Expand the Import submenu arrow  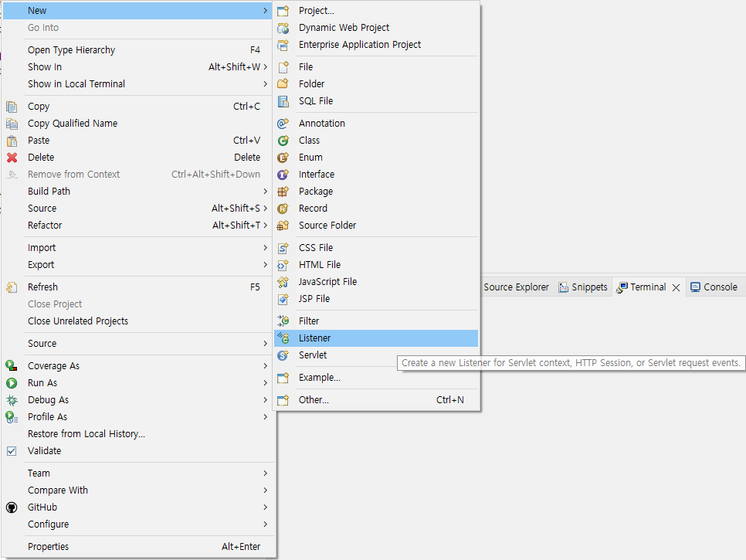tap(265, 248)
